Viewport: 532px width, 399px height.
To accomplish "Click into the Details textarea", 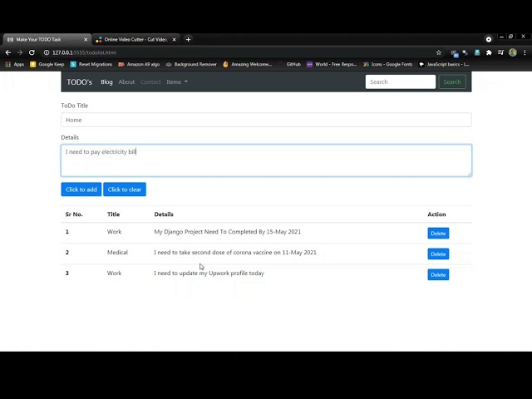I will (266, 160).
